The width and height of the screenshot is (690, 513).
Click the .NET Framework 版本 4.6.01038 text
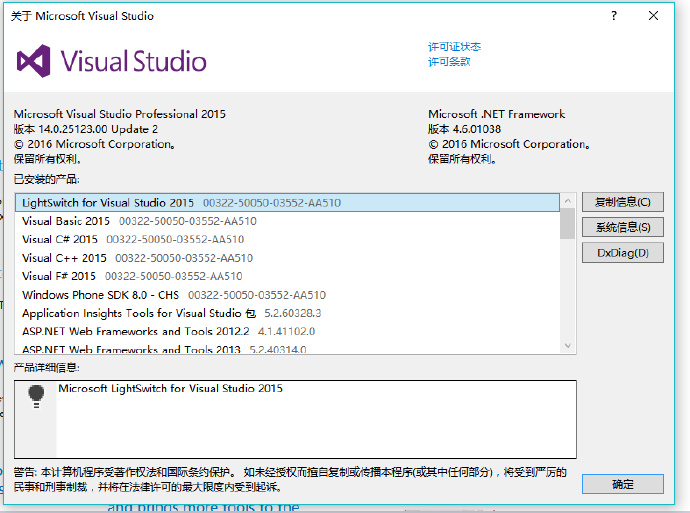point(464,129)
